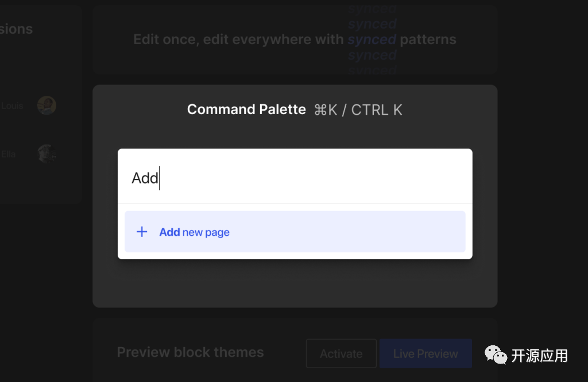Viewport: 588px width, 382px height.
Task: Click the WeChat logo icon
Action: click(x=496, y=356)
